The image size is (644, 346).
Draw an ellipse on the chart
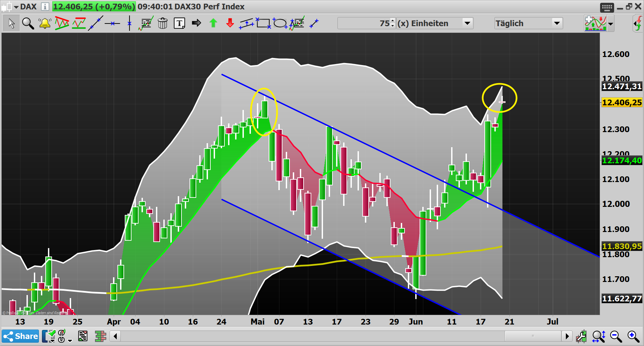pos(280,23)
